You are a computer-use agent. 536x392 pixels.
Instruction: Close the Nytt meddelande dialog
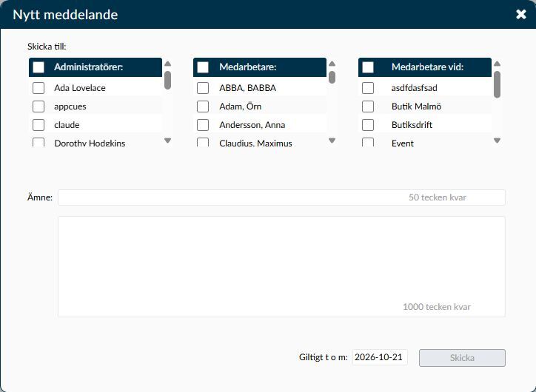(521, 14)
